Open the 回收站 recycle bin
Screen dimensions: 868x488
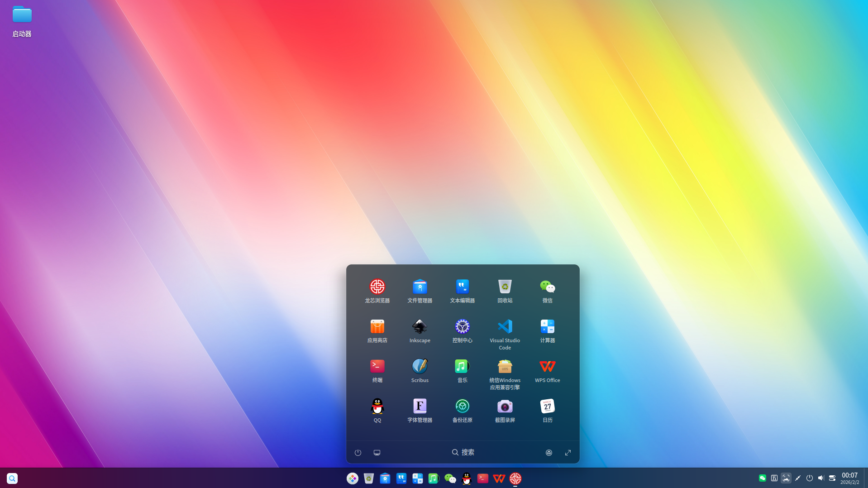505,286
